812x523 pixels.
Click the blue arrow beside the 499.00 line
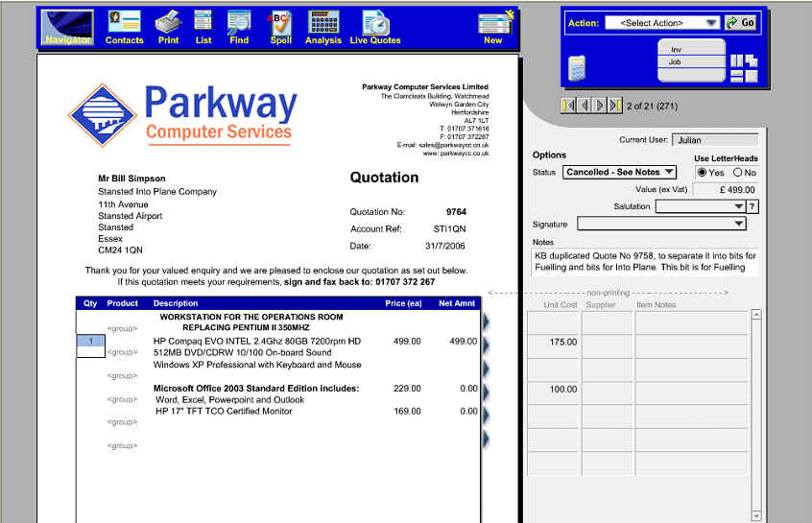coord(487,345)
